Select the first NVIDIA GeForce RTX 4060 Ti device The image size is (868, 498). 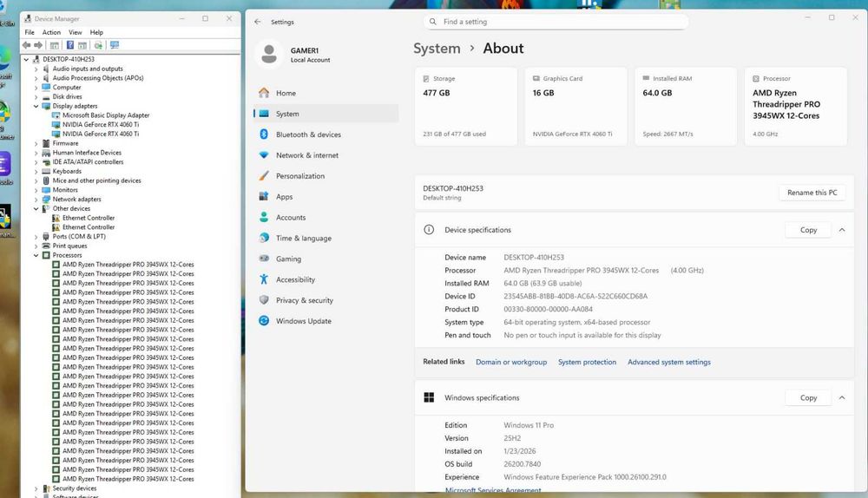tap(100, 124)
